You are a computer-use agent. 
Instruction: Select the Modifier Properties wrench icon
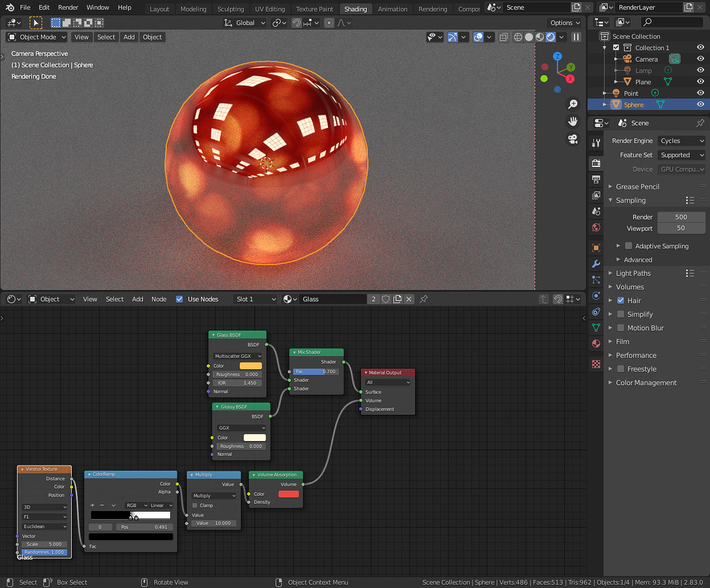point(595,263)
